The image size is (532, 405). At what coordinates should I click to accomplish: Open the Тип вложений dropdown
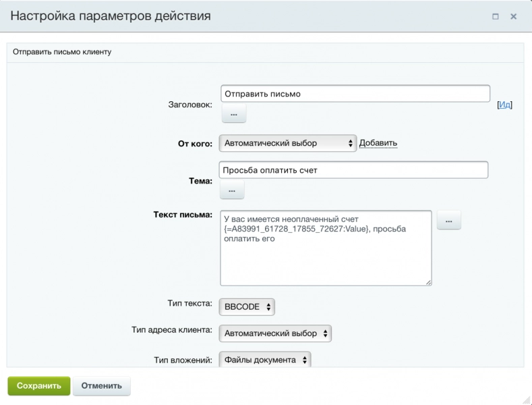point(265,360)
